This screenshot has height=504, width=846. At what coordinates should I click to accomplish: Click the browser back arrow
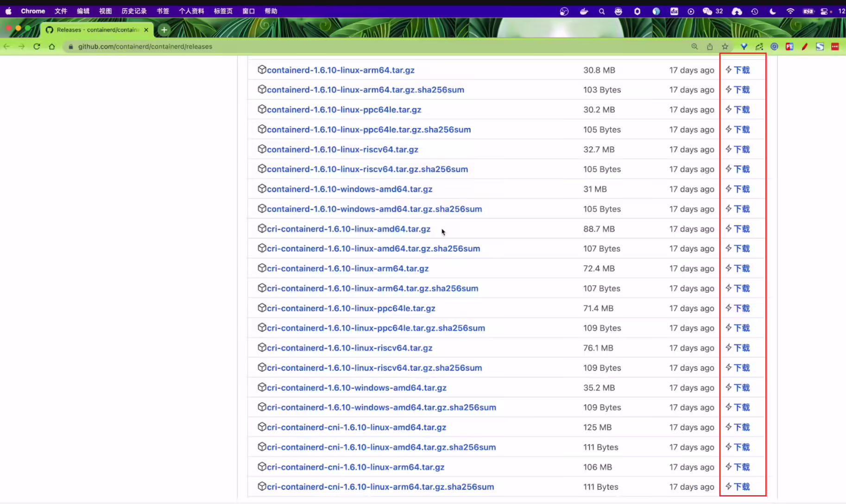pyautogui.click(x=6, y=46)
